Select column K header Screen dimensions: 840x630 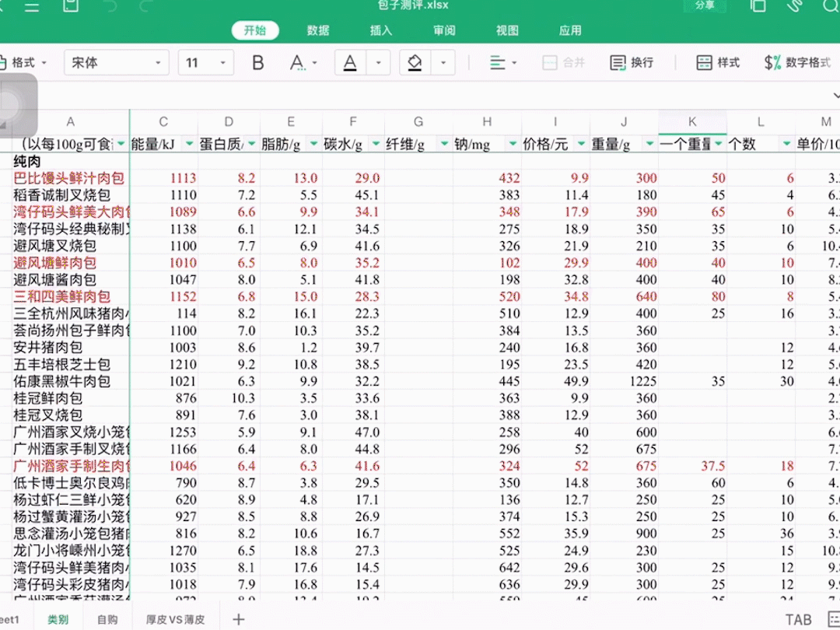click(692, 121)
